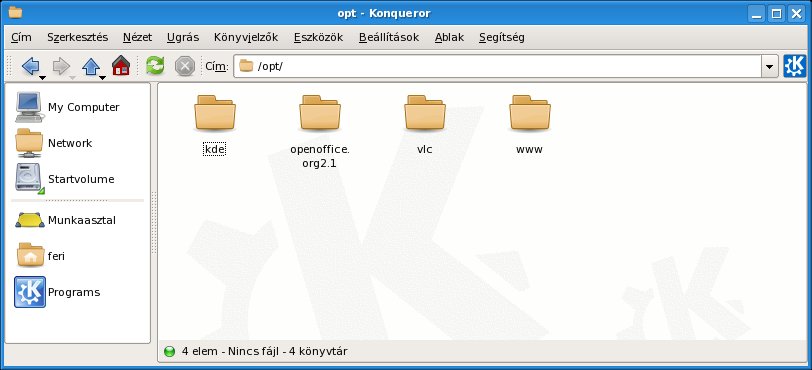
Task: Open the Ugrás menu
Action: point(183,37)
